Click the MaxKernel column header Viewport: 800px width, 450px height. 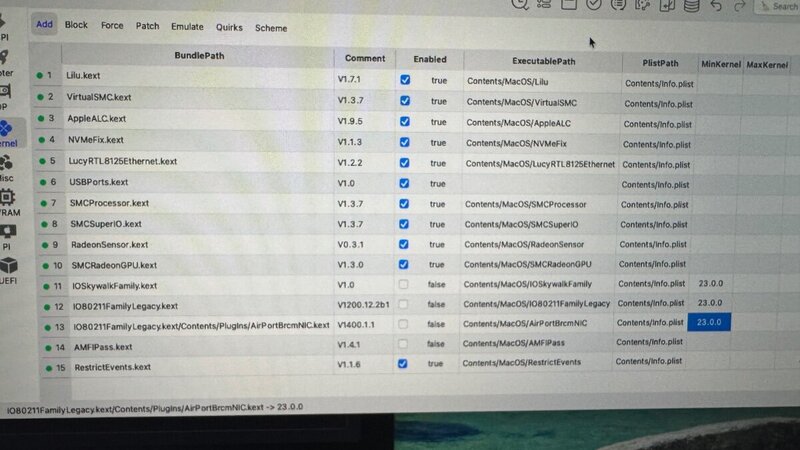click(x=767, y=65)
